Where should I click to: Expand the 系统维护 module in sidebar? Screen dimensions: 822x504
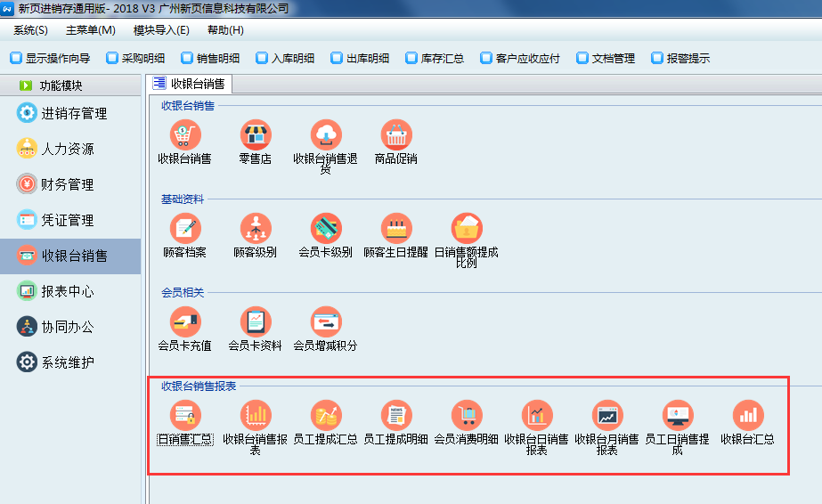(x=67, y=363)
